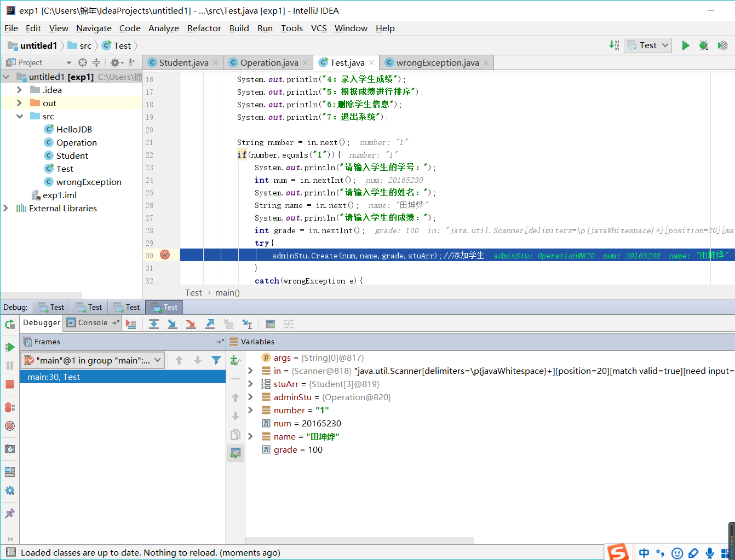
Task: Open the wrongException class in project tree
Action: click(x=89, y=182)
